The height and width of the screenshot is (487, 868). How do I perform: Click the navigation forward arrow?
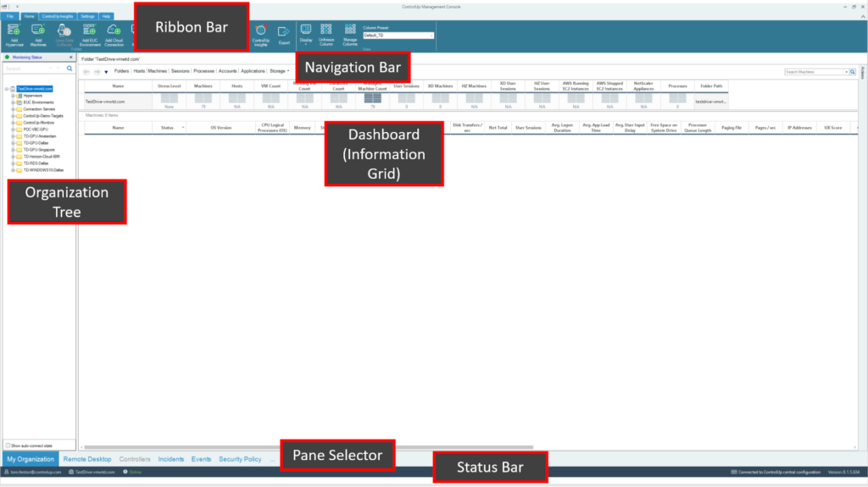click(x=97, y=71)
